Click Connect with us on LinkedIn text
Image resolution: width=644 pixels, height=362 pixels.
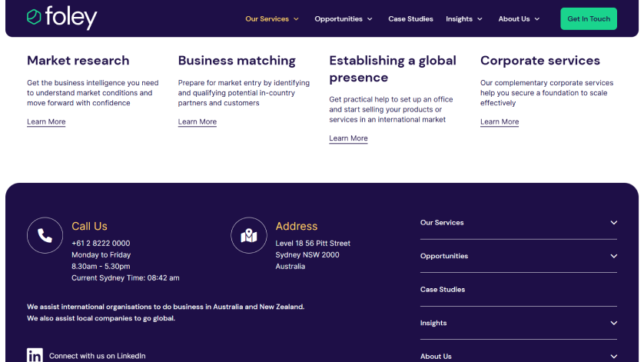point(98,356)
